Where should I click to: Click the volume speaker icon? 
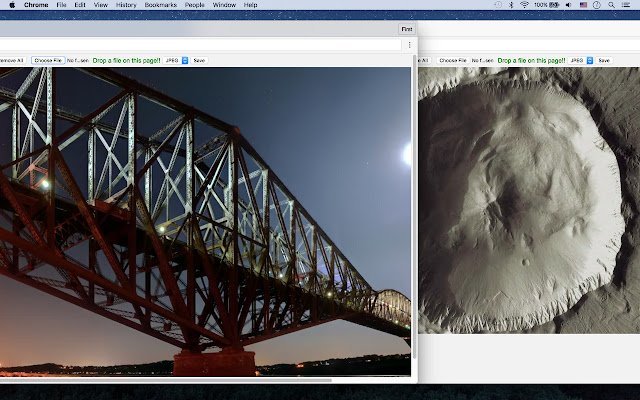point(568,5)
